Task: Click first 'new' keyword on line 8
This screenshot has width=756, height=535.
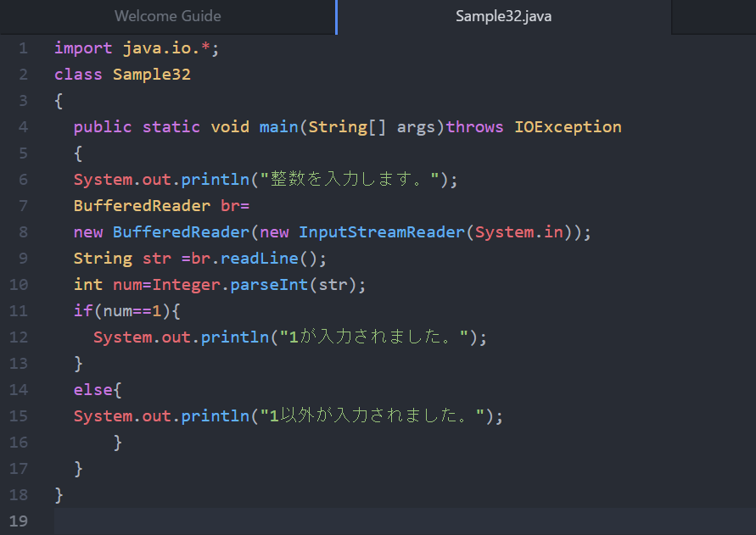Action: click(x=88, y=232)
